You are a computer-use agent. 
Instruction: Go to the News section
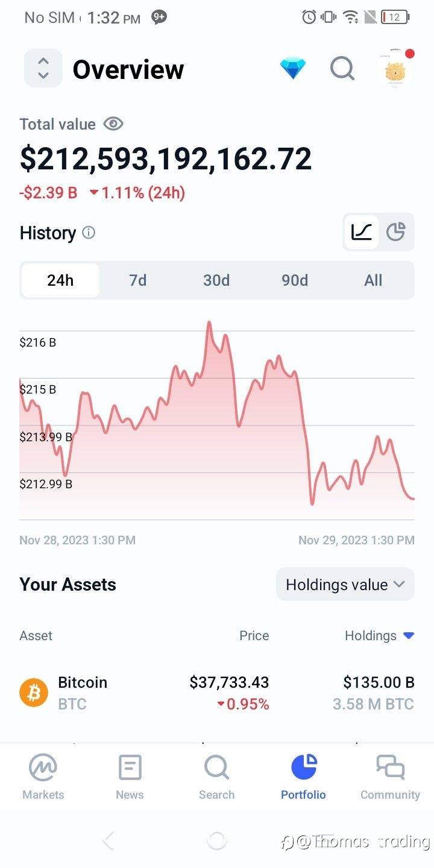pyautogui.click(x=130, y=778)
